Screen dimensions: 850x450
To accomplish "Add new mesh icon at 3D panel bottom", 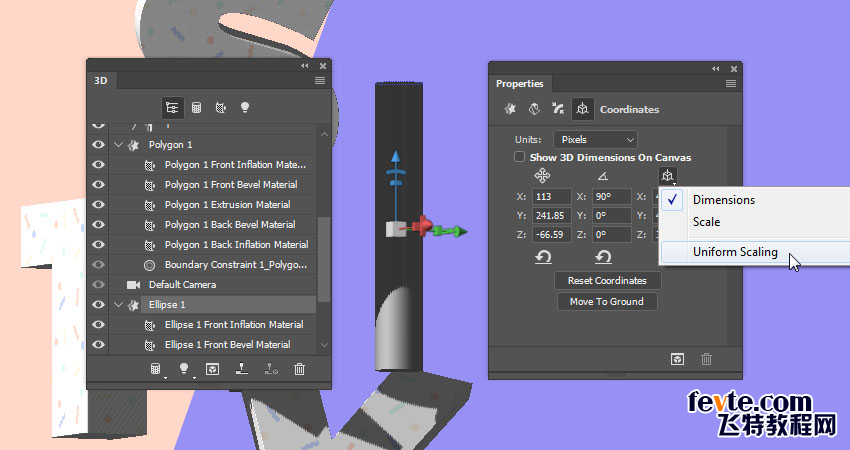I will (156, 369).
